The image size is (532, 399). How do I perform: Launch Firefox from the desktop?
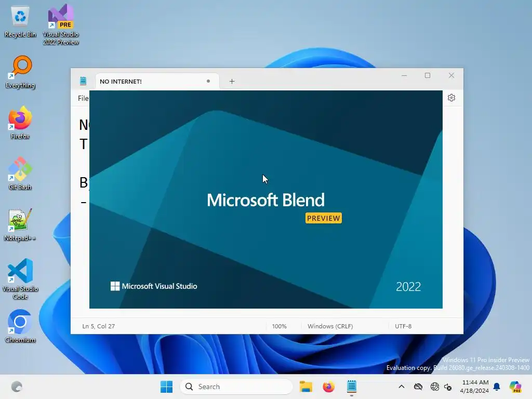point(20,123)
